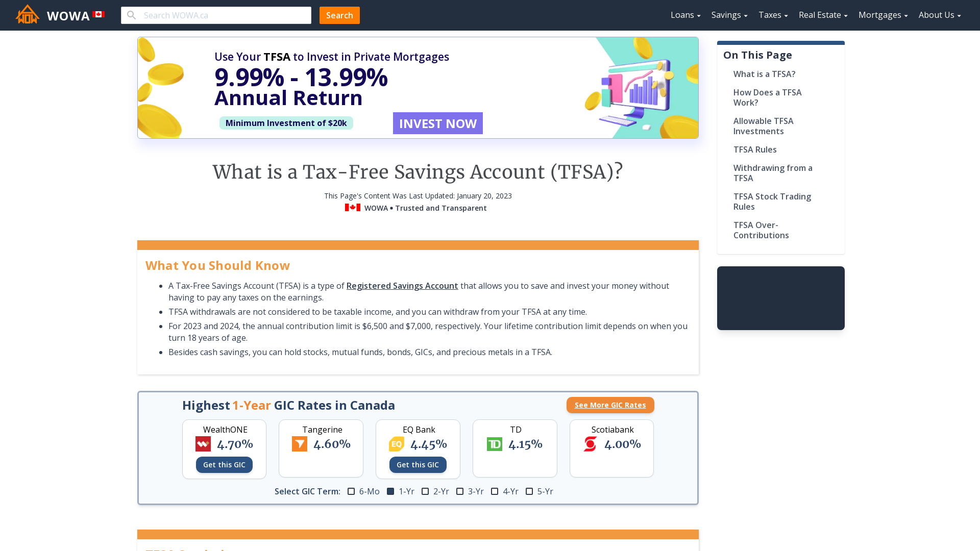The height and width of the screenshot is (551, 980).
Task: Click the Canadian flag icon near WOWA
Action: click(99, 15)
